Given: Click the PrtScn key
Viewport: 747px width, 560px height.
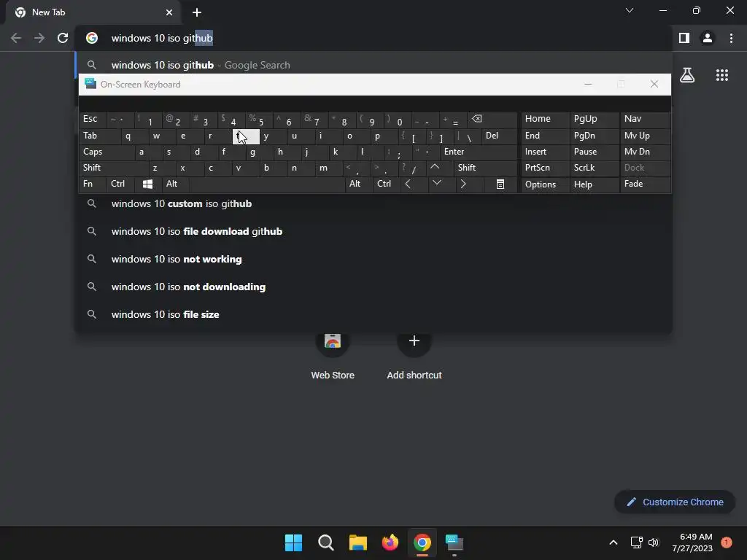Looking at the screenshot, I should (545, 168).
